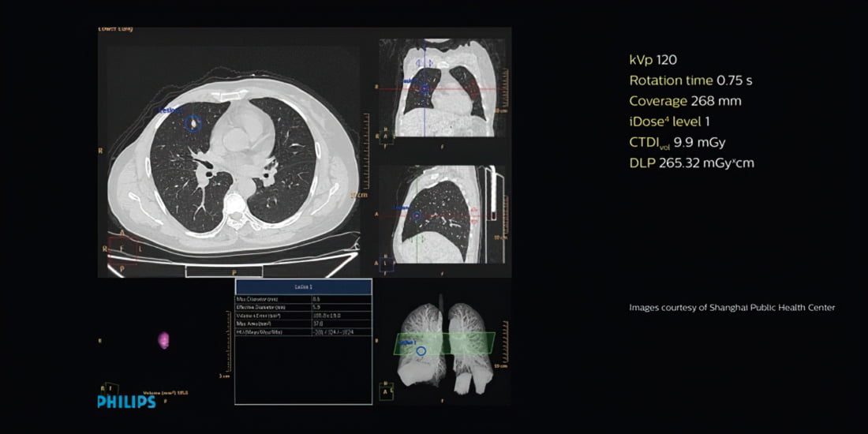Select the orientation cube in 3D lung view
This screenshot has height=434, width=868.
[387, 391]
